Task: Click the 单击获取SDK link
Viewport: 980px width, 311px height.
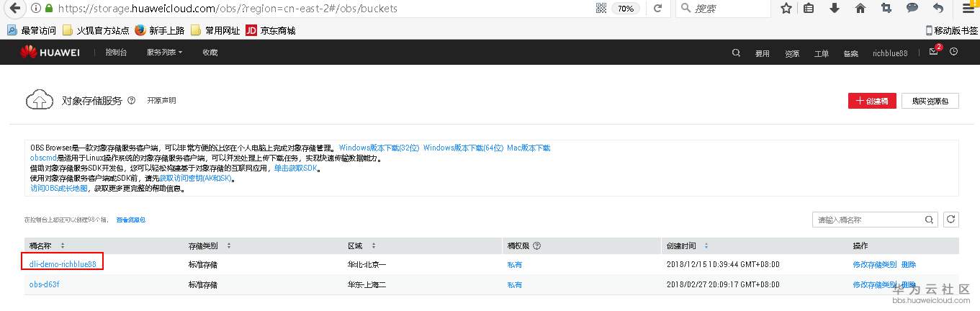Action: point(295,168)
